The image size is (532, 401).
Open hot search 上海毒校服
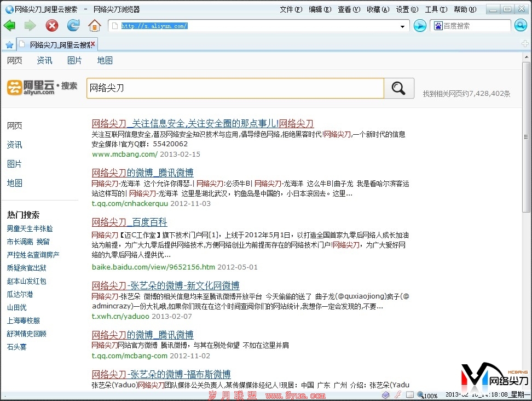pos(24,321)
